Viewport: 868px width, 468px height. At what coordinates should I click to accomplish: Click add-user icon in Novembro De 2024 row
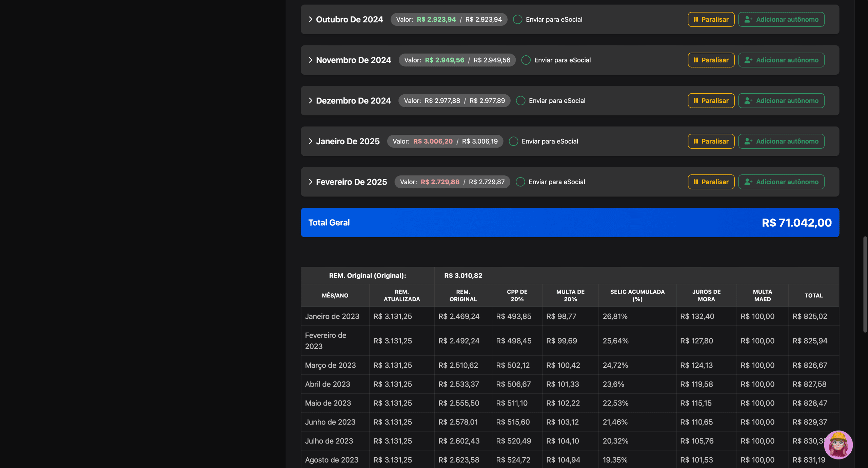(x=748, y=60)
